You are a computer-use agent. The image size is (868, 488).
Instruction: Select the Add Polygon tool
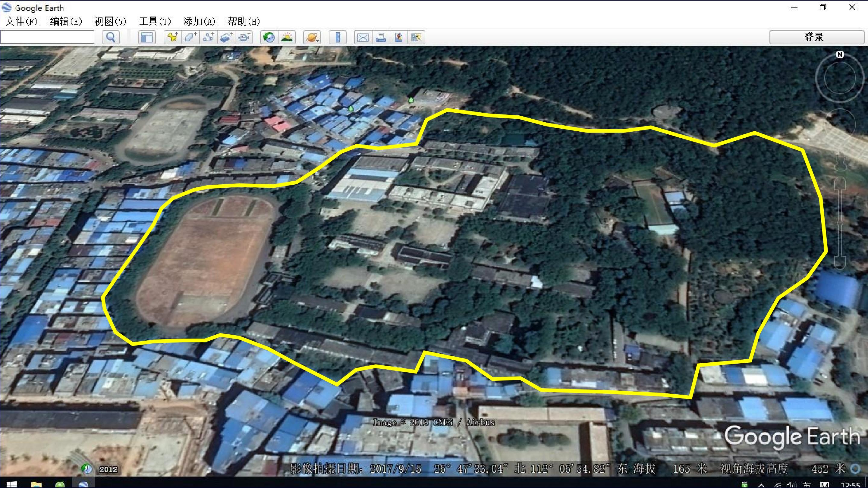(x=191, y=37)
